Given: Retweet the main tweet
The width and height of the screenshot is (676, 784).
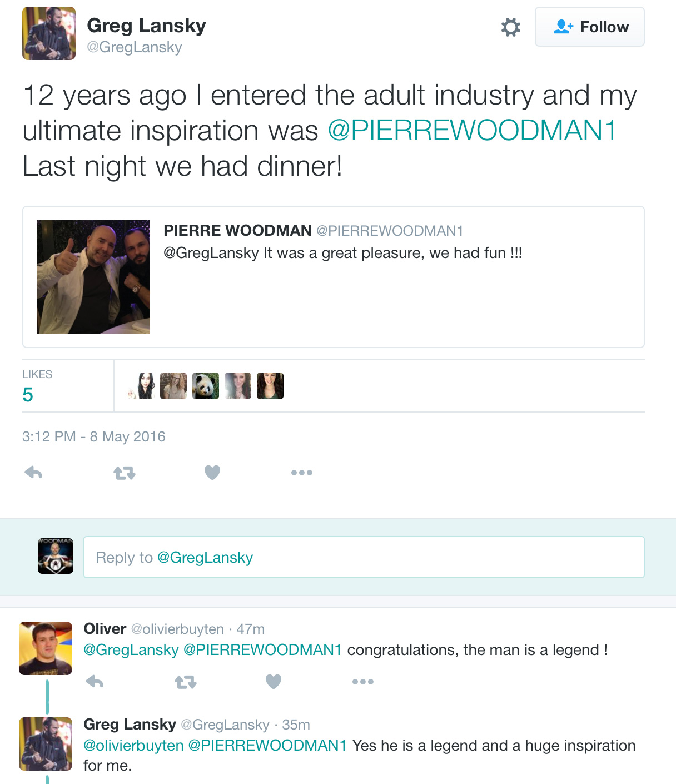Looking at the screenshot, I should coord(125,473).
